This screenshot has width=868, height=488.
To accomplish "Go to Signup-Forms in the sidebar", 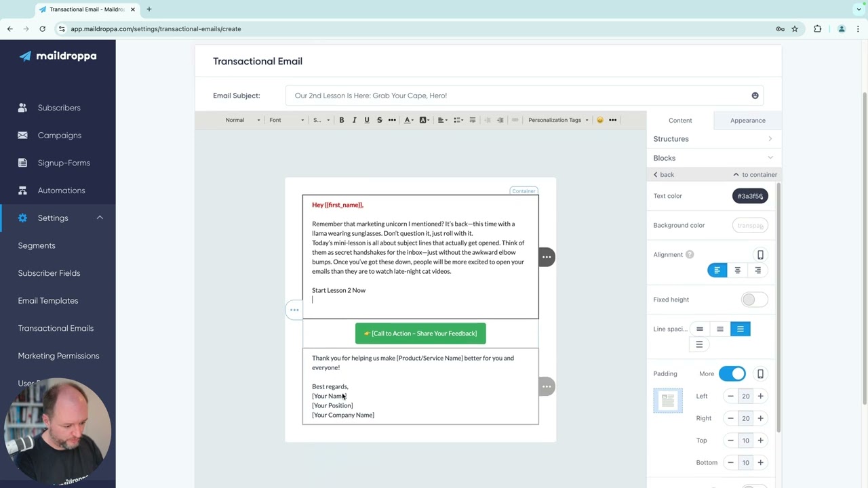I will [64, 163].
